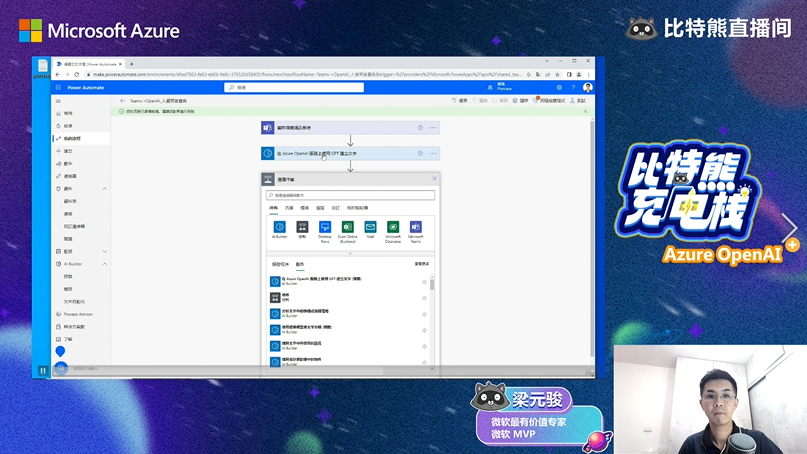Open the Teams trigger step card
Viewport: 807px width, 454px height.
tap(350, 128)
